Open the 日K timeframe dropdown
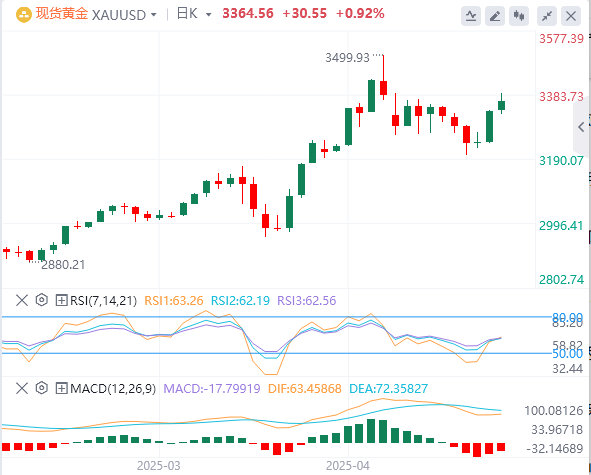The height and width of the screenshot is (475, 591). 194,14
